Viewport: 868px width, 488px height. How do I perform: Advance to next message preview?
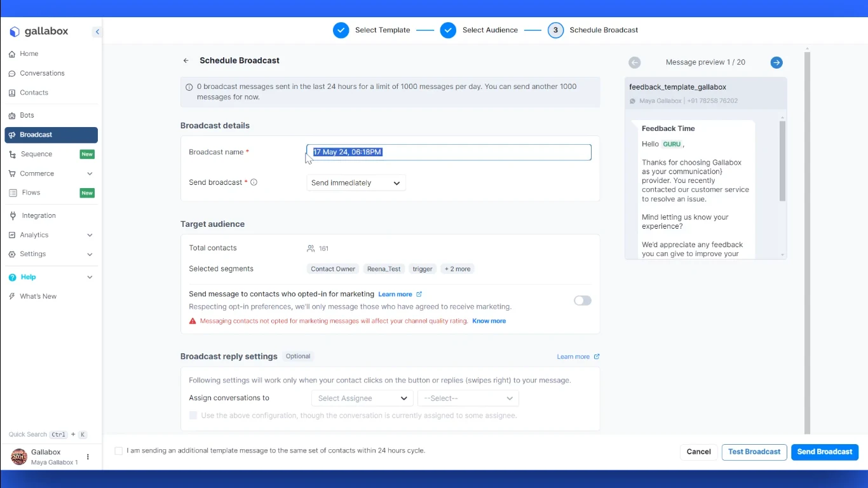pyautogui.click(x=776, y=62)
